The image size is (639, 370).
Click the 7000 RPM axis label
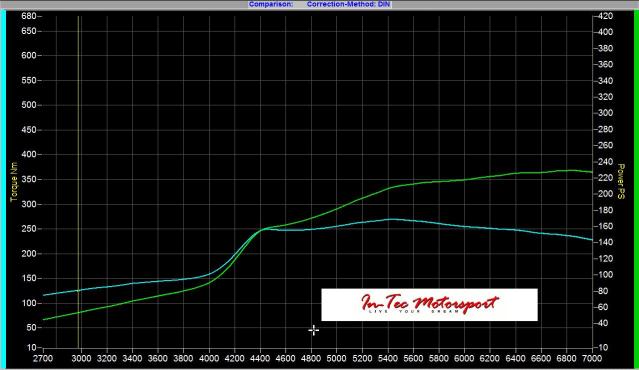(x=592, y=359)
